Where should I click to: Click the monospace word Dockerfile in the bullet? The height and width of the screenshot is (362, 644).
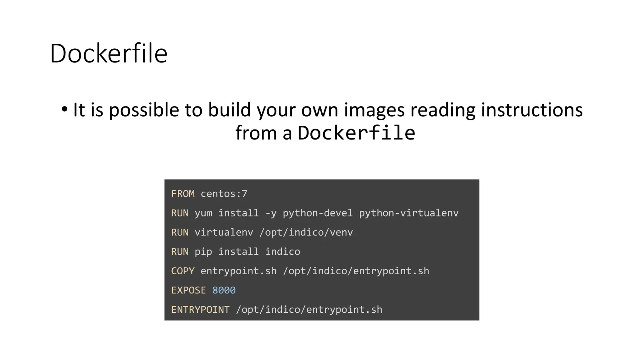(356, 133)
